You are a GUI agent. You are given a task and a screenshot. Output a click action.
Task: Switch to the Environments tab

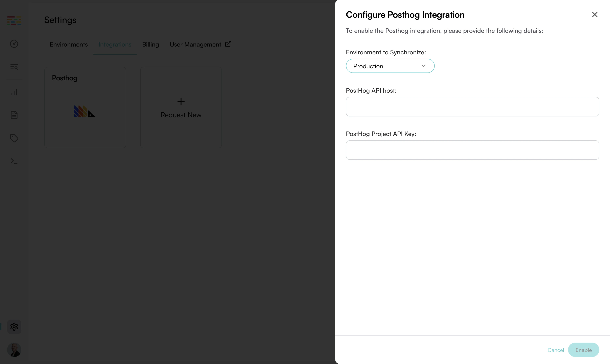pyautogui.click(x=69, y=44)
